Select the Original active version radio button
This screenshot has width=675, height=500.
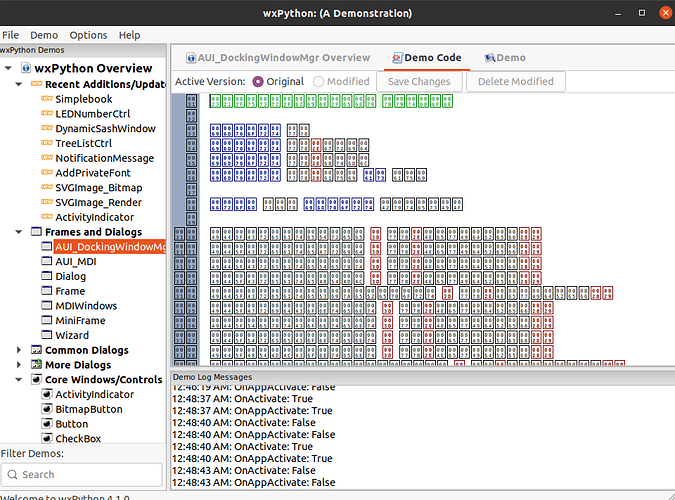click(258, 81)
